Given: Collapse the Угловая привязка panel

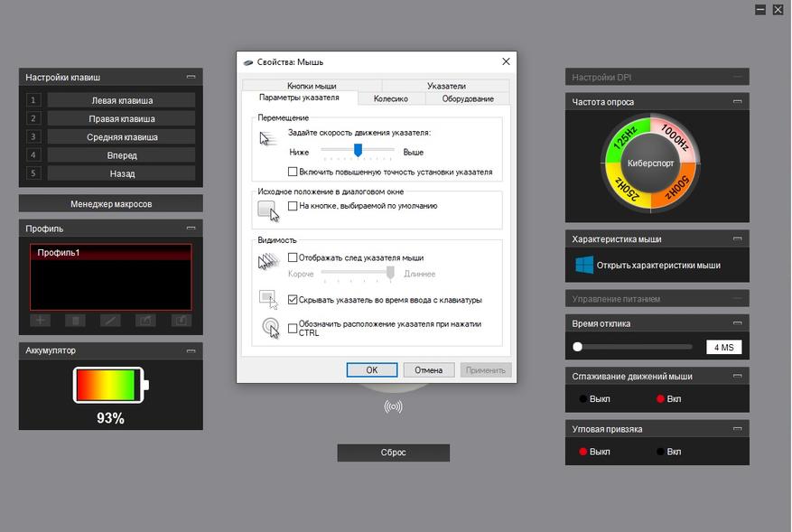Looking at the screenshot, I should 738,429.
